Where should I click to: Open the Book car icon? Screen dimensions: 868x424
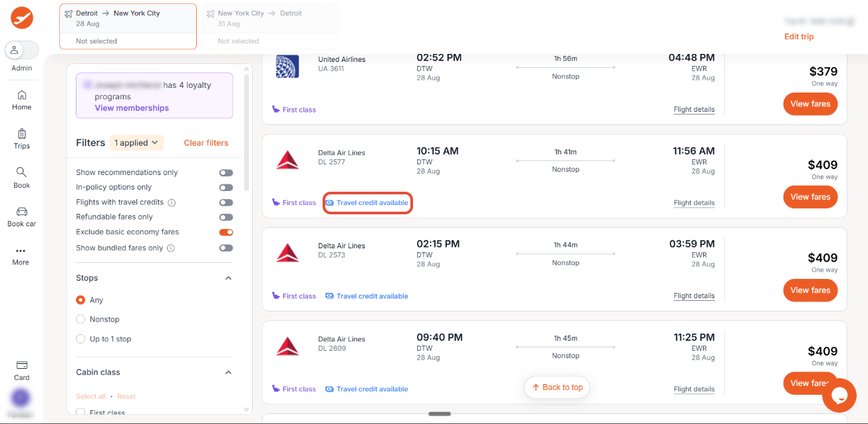(x=22, y=211)
